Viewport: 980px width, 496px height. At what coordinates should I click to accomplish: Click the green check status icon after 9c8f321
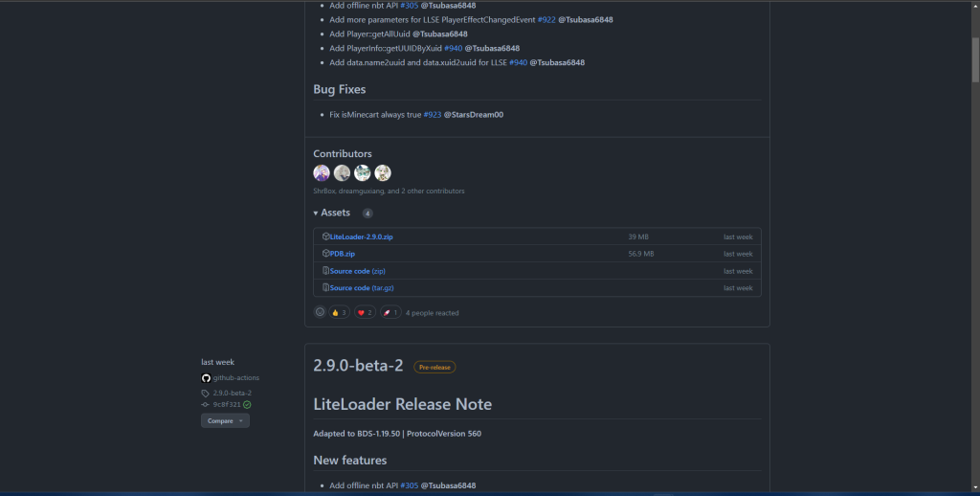[x=247, y=405]
